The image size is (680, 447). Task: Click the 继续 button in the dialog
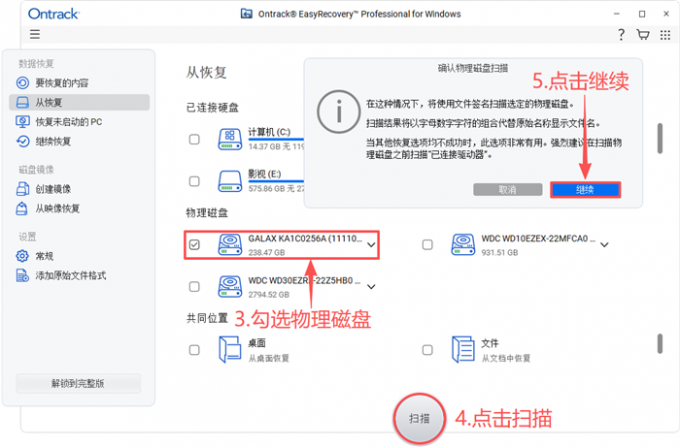[585, 189]
